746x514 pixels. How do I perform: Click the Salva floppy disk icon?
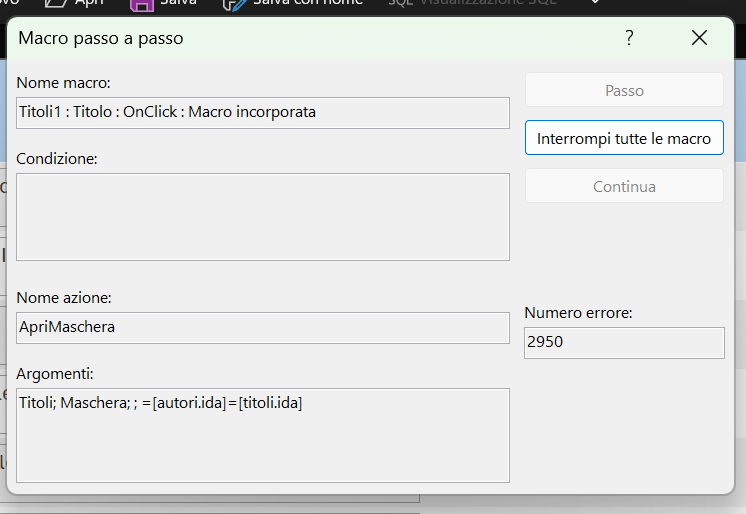(x=142, y=5)
